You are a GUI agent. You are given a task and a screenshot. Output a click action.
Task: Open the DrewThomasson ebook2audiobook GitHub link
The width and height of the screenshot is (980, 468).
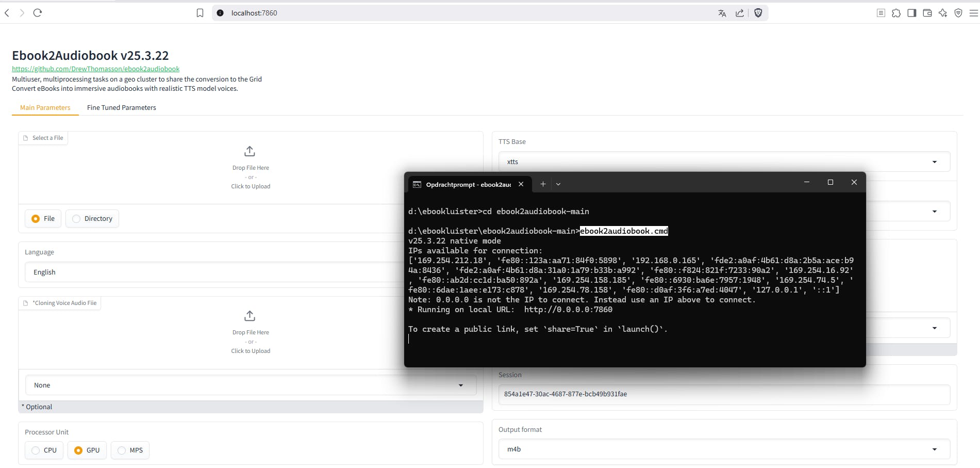click(x=96, y=69)
